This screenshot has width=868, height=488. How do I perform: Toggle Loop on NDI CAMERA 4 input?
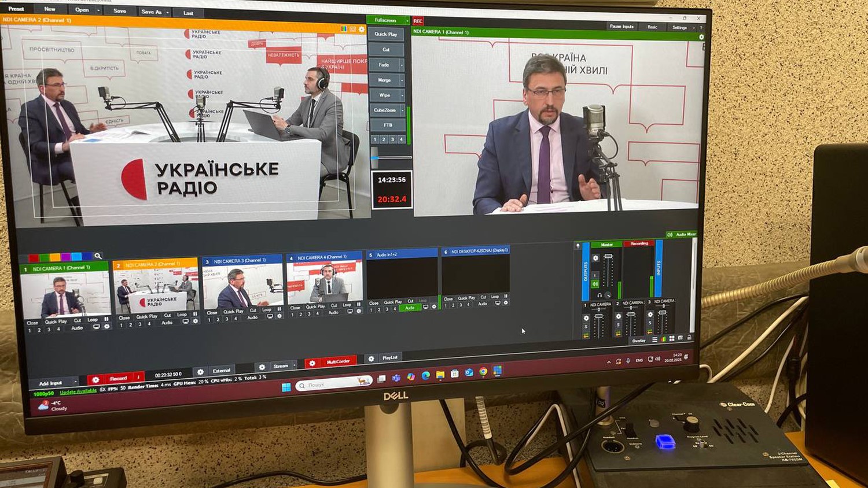coord(347,305)
